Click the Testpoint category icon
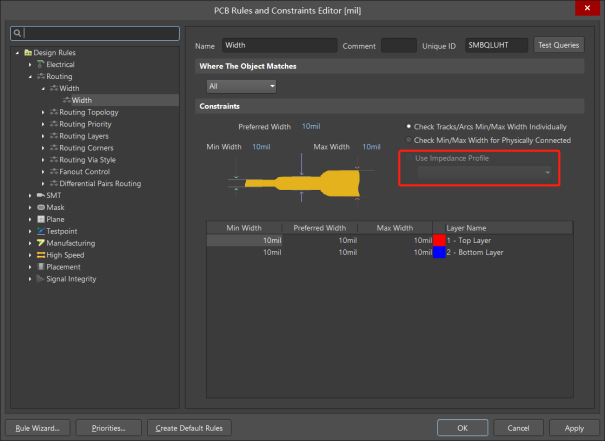The image size is (606, 441). pyautogui.click(x=41, y=231)
